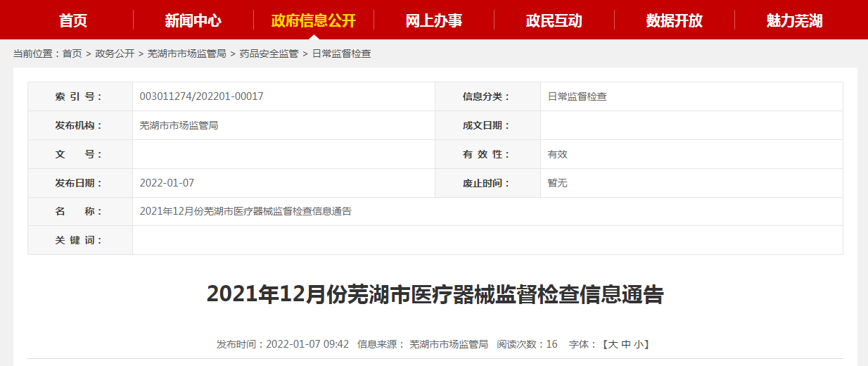Click the 文号 label cell
Viewport: 868px width, 366px height.
[x=80, y=154]
